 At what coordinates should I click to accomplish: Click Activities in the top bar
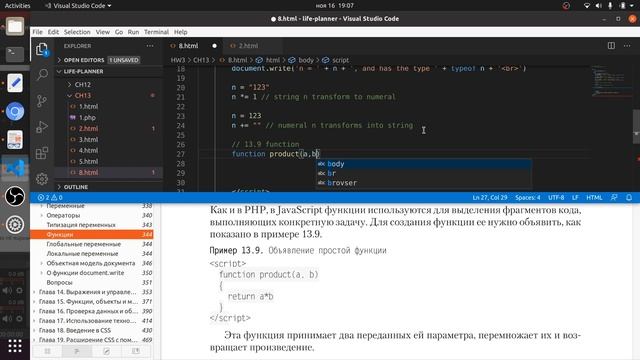pos(17,6)
